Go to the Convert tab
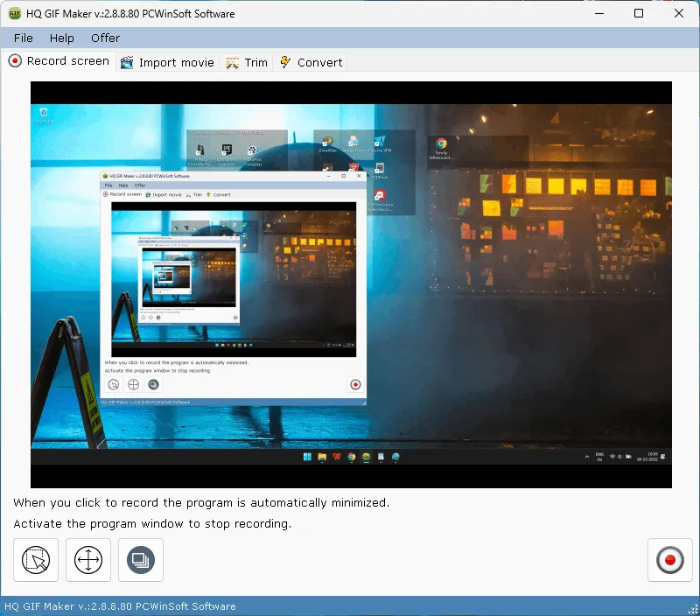The image size is (700, 616). 311,62
